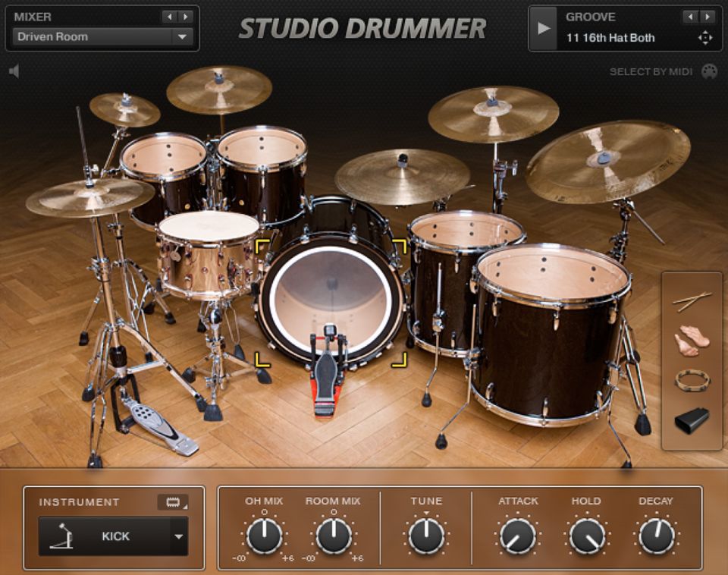Click the kick pedal icon in Instrument box
Image resolution: width=728 pixels, height=575 pixels.
[x=62, y=536]
